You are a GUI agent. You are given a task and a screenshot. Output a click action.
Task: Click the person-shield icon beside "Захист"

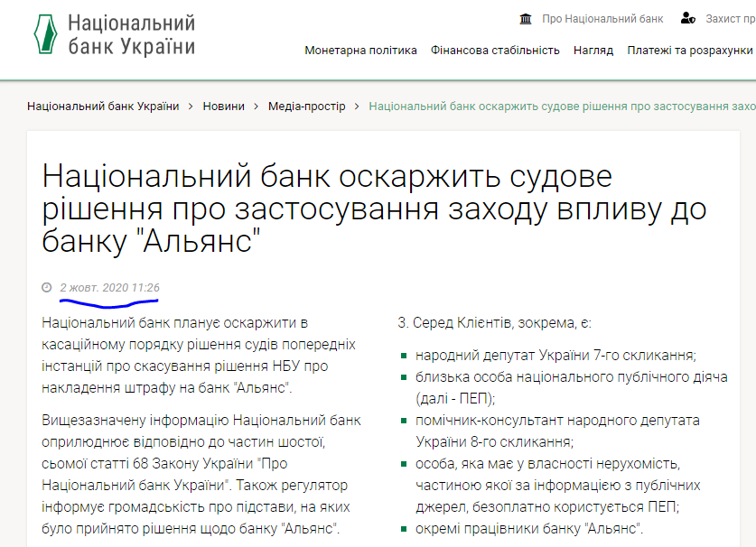tap(688, 18)
